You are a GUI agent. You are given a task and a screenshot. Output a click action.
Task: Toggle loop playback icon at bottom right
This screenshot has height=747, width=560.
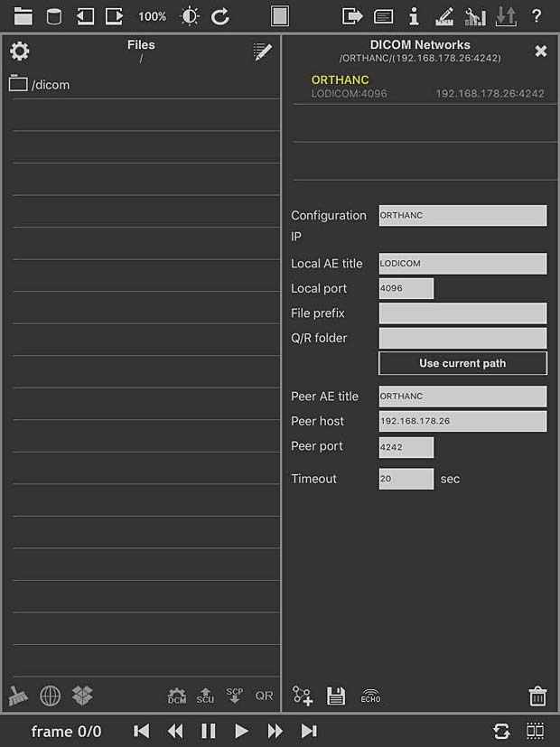(501, 731)
